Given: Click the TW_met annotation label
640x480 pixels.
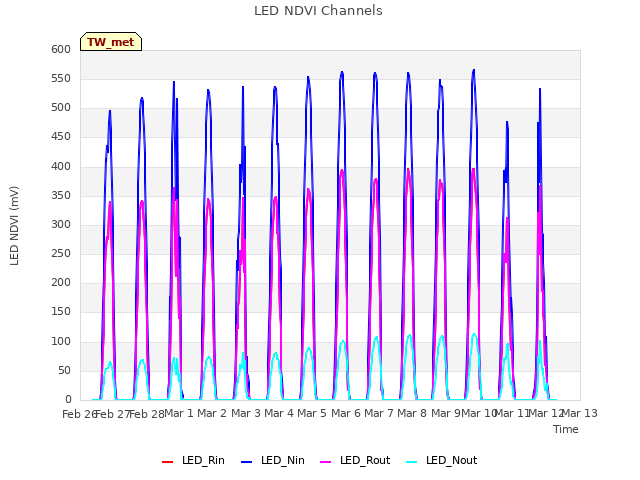Looking at the screenshot, I should tap(111, 42).
